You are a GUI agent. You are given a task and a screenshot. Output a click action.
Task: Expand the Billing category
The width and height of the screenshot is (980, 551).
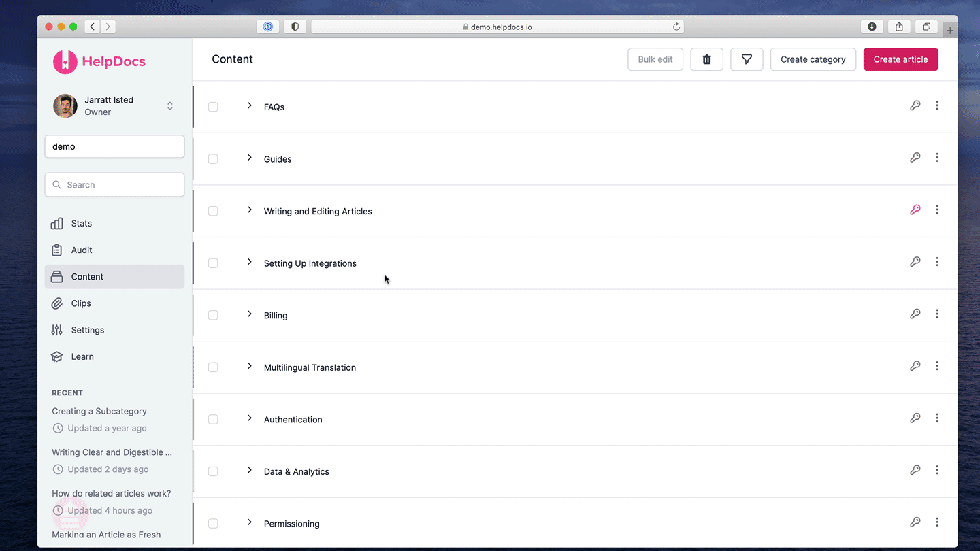(249, 314)
